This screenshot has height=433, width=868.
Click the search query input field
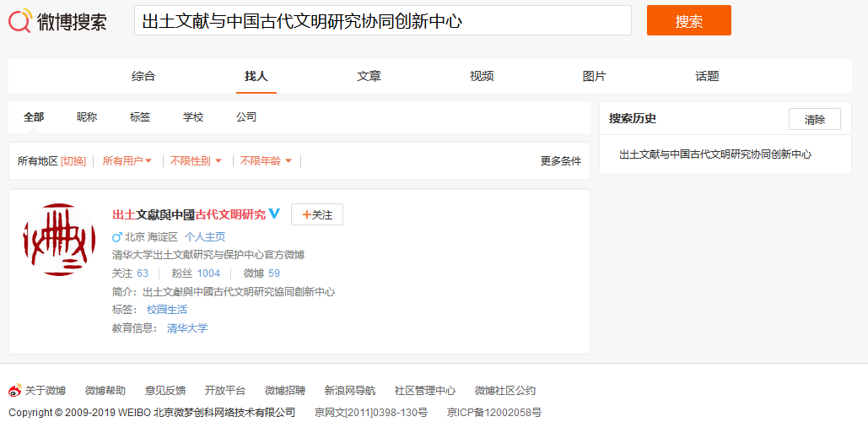[382, 20]
